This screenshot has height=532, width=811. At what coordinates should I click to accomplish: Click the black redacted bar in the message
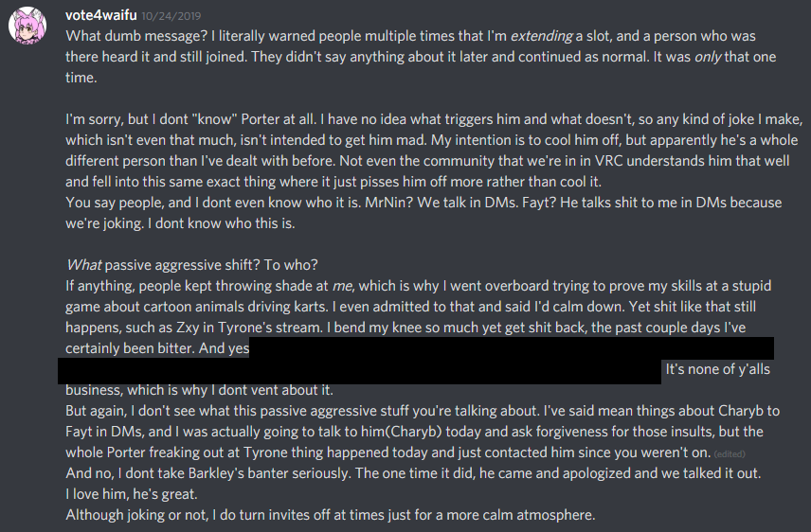click(417, 359)
